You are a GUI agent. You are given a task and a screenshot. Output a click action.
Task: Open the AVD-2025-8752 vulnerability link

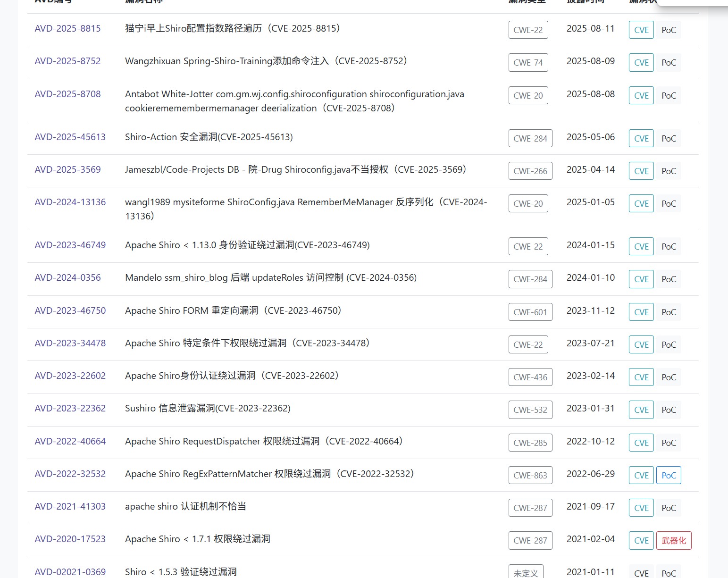click(x=67, y=61)
